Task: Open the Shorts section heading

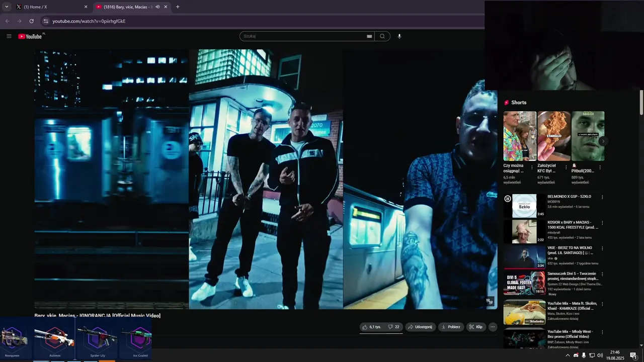Action: point(519,103)
